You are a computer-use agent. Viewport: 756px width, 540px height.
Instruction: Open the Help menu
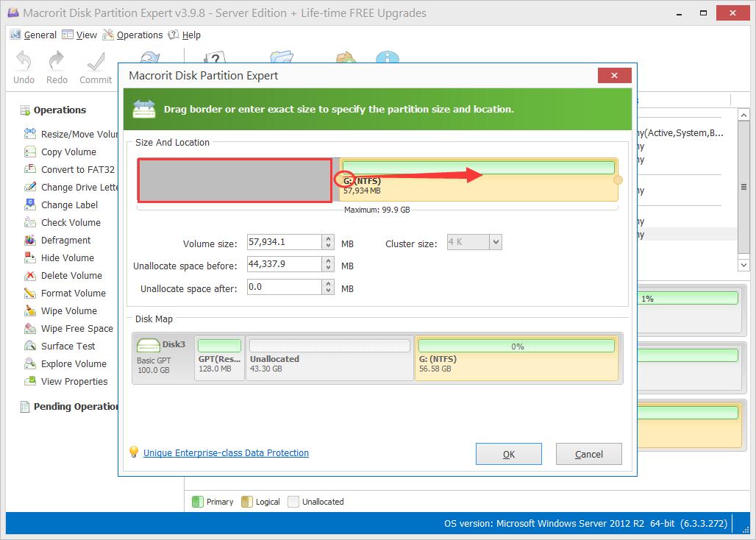[190, 35]
